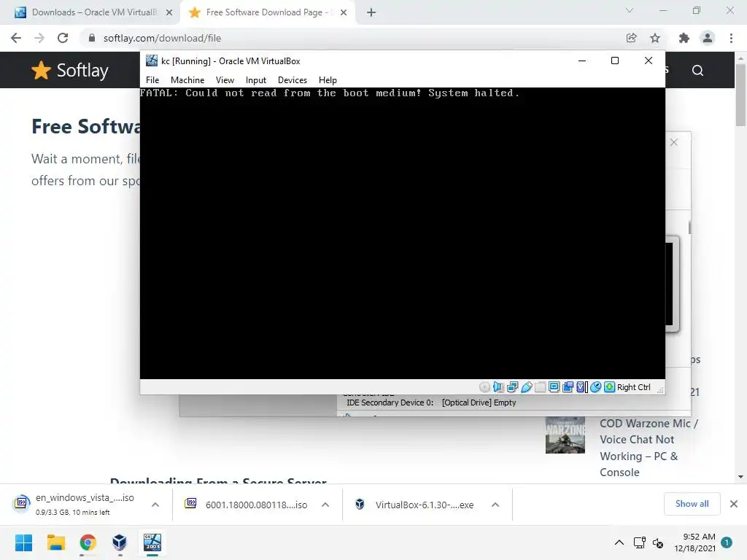
Task: Open the Softlay search icon
Action: tap(697, 71)
